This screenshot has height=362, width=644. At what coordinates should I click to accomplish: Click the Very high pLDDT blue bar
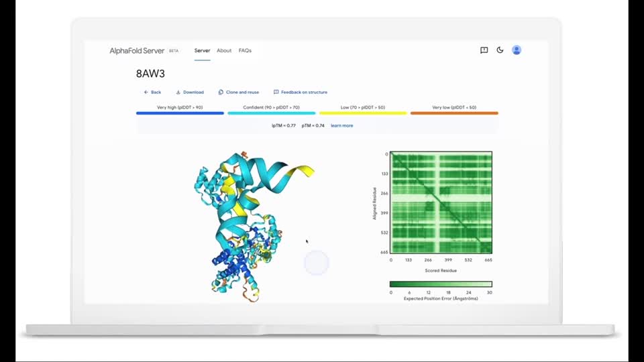tap(180, 113)
